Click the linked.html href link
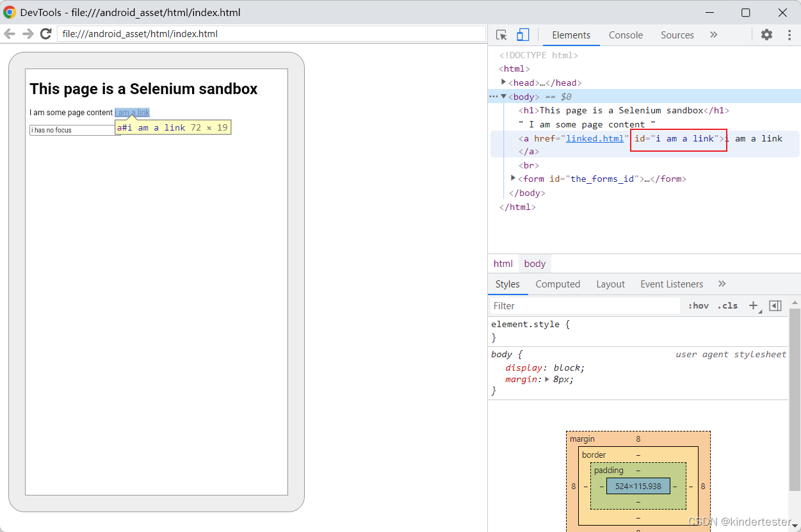Image resolution: width=801 pixels, height=532 pixels. coord(594,138)
